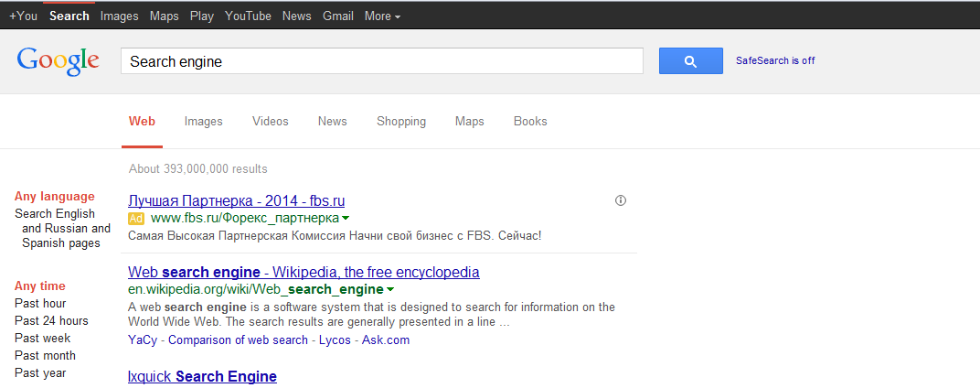
Task: Expand the Wikipedia result URL dropdown arrow
Action: (x=390, y=290)
